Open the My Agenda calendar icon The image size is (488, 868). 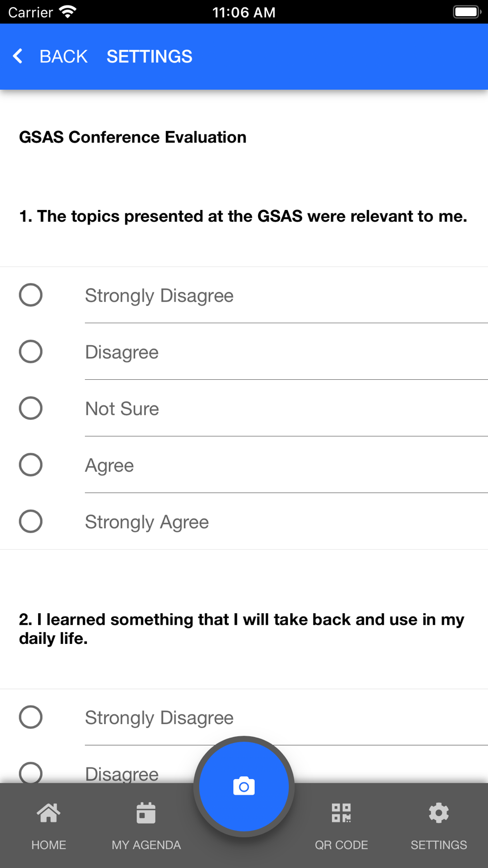146,813
